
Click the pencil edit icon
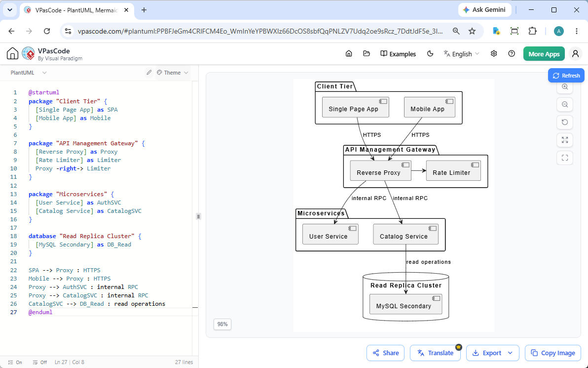(x=149, y=73)
